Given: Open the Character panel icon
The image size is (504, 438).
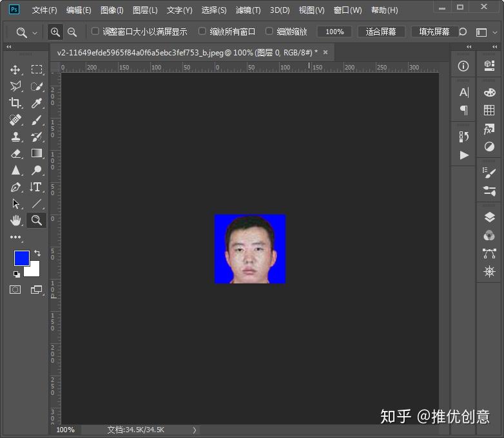Looking at the screenshot, I should [464, 93].
